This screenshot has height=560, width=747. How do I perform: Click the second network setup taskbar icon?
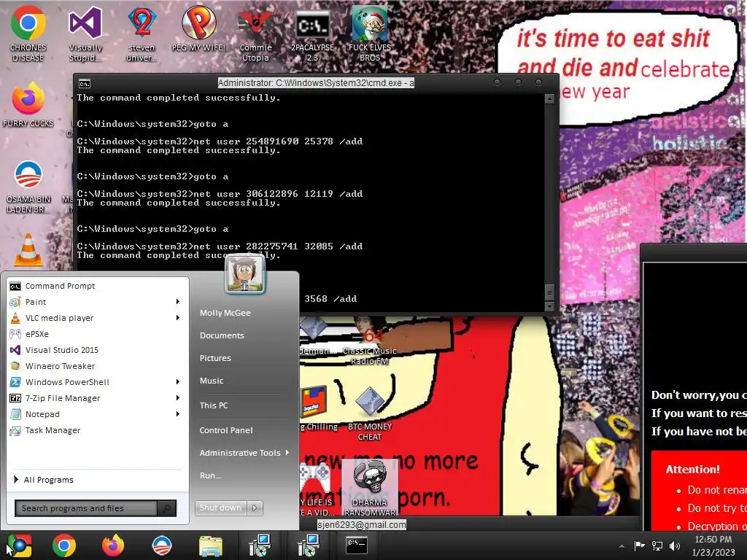(x=309, y=545)
